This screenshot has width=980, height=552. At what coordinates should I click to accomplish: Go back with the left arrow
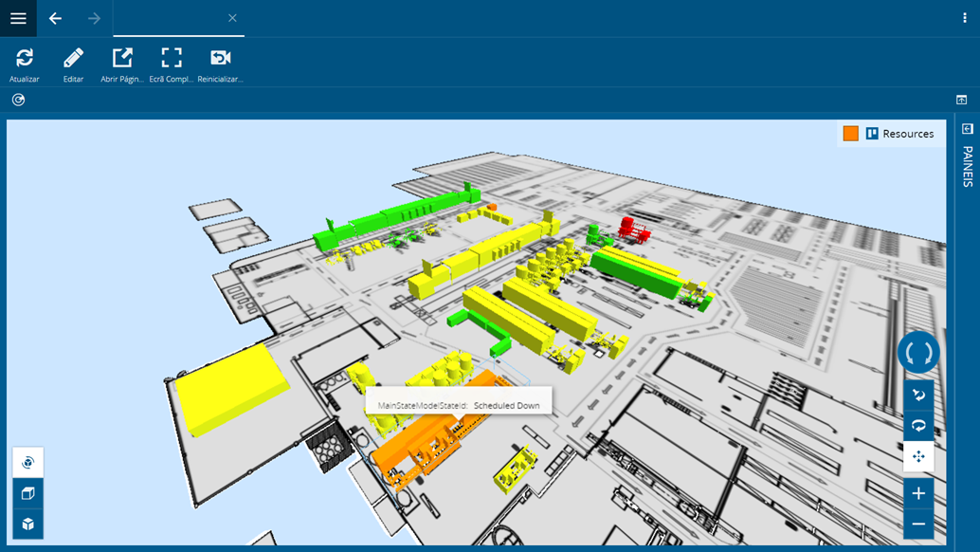pos(56,18)
